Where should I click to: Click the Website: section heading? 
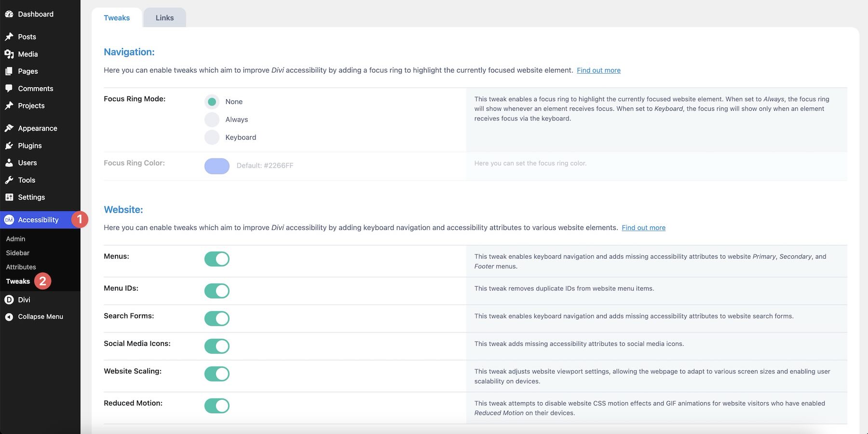123,210
